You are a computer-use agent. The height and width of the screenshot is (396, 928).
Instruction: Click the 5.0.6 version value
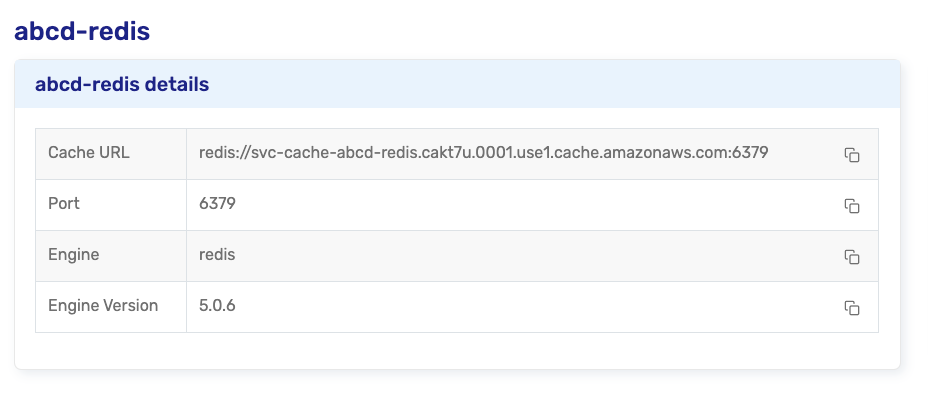coord(217,305)
